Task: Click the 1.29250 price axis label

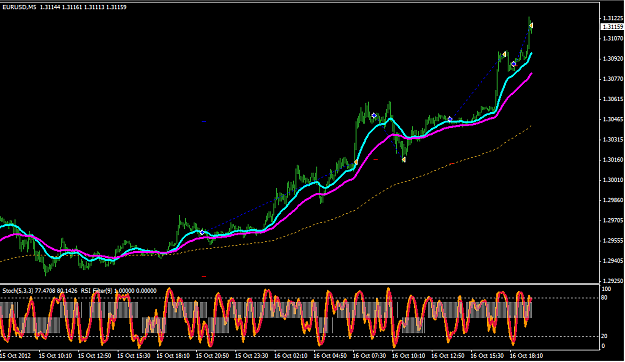Action: pyautogui.click(x=613, y=281)
